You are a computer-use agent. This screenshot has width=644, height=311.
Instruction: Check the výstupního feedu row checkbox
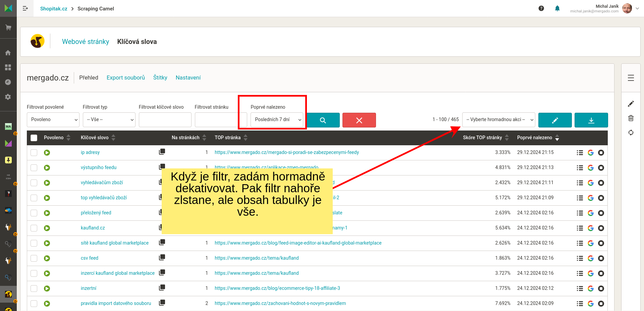(34, 168)
